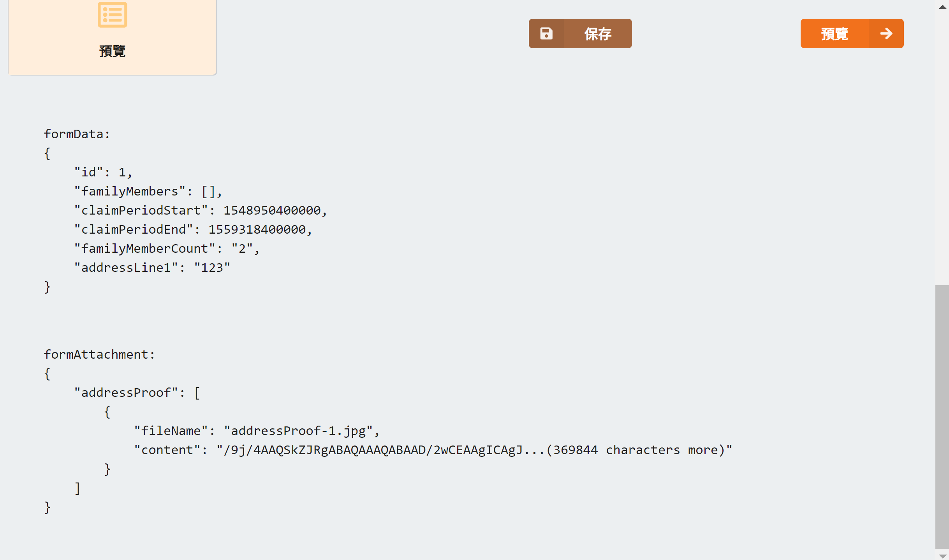Click the truncated base64 content line
This screenshot has height=560, width=949.
tap(433, 450)
